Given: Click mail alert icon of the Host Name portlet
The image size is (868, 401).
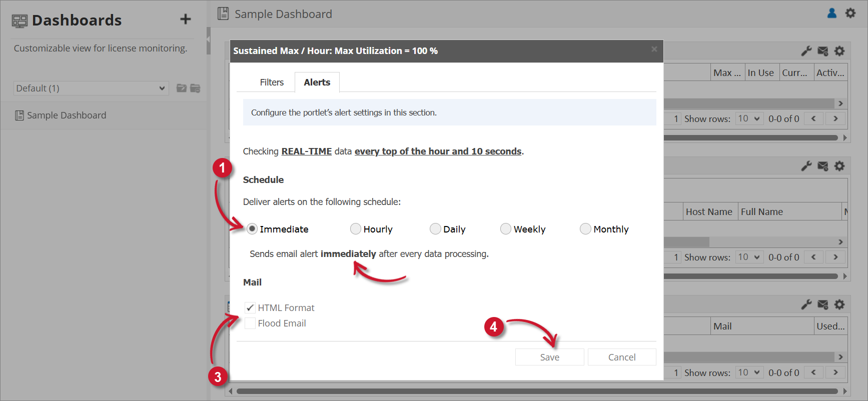Looking at the screenshot, I should (x=823, y=166).
